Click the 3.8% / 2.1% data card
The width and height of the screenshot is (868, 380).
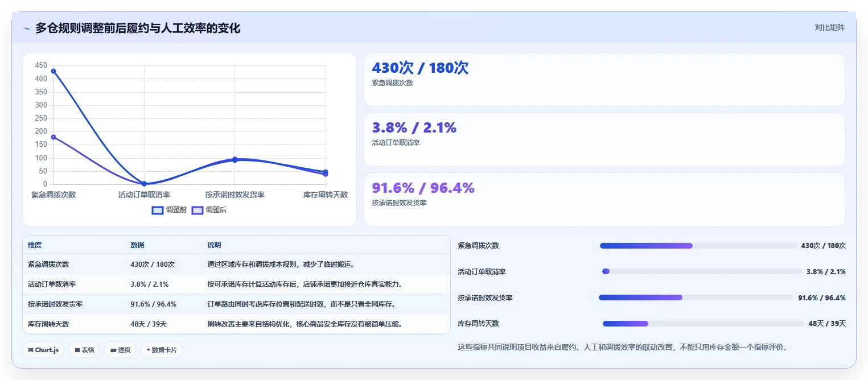click(x=604, y=139)
